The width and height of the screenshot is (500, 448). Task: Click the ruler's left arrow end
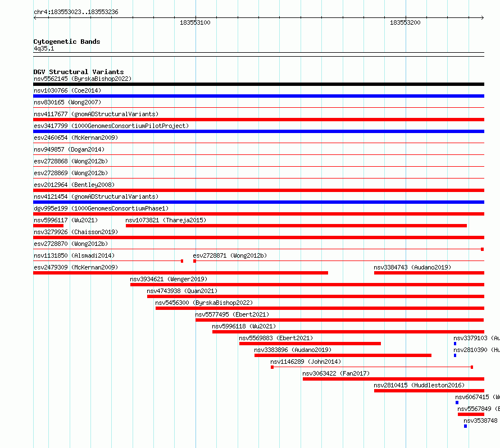tap(35, 17)
